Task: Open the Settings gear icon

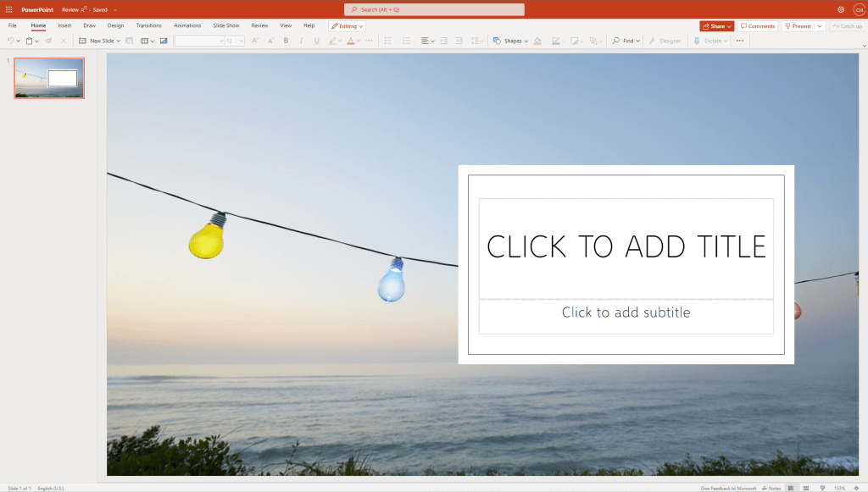Action: 841,9
